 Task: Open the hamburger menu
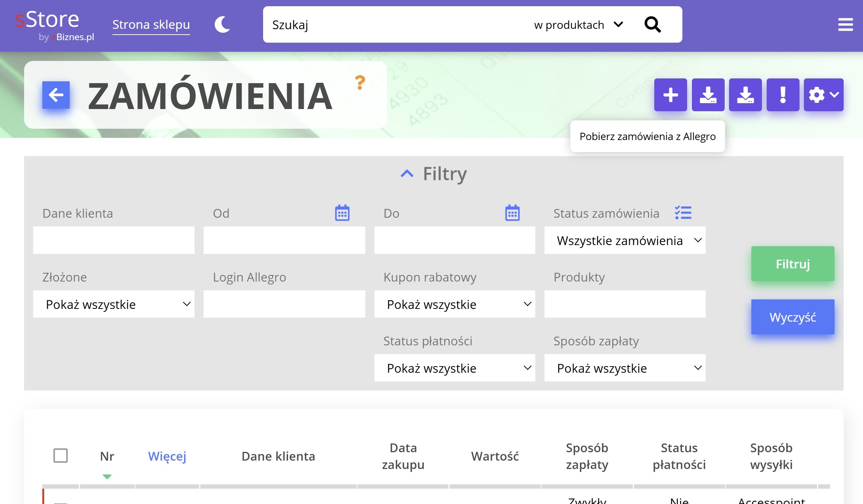click(x=845, y=25)
